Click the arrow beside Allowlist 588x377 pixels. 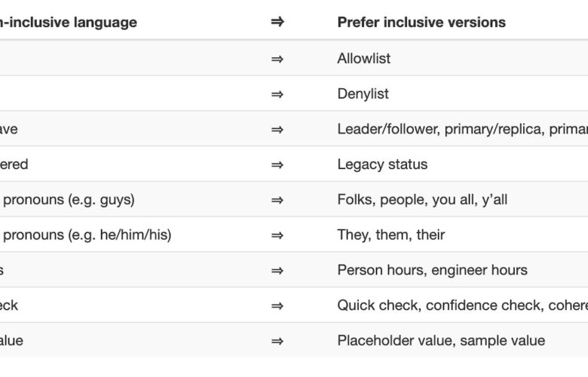click(277, 59)
